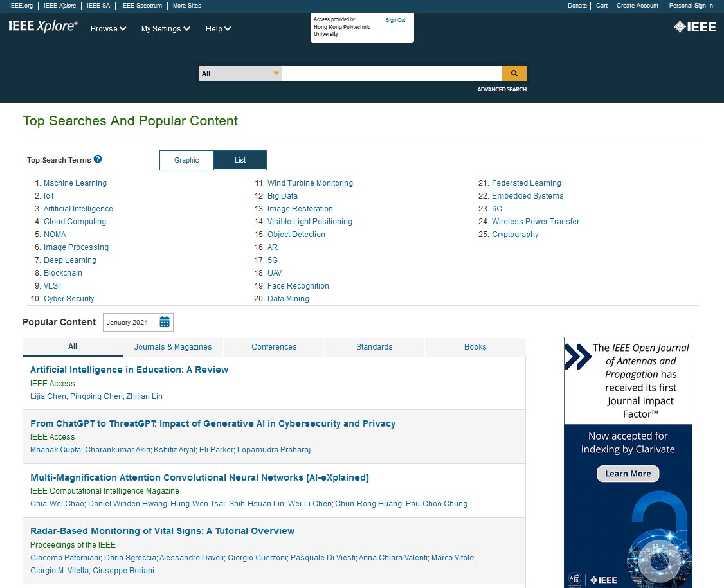Expand the Help menu
The image size is (724, 588).
click(x=219, y=29)
